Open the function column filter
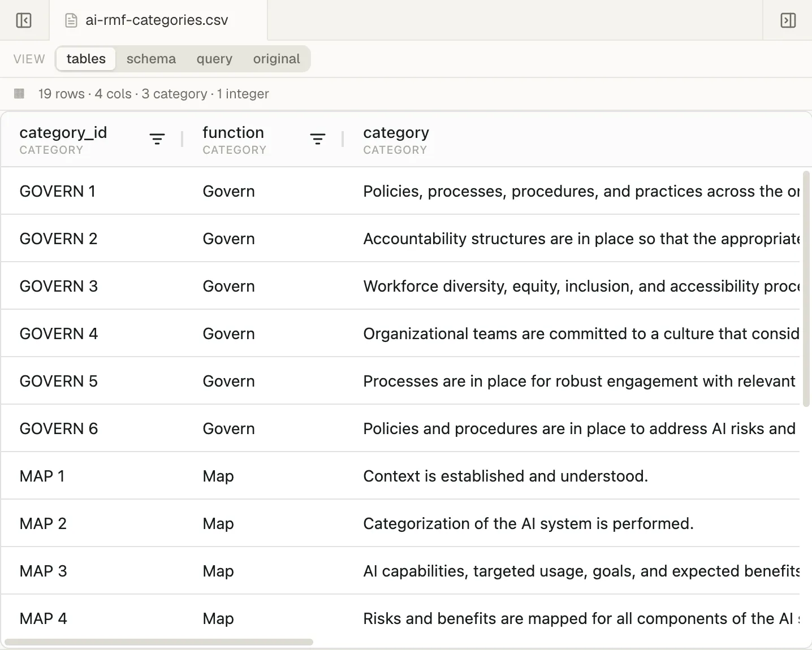The image size is (812, 650). pyautogui.click(x=318, y=139)
